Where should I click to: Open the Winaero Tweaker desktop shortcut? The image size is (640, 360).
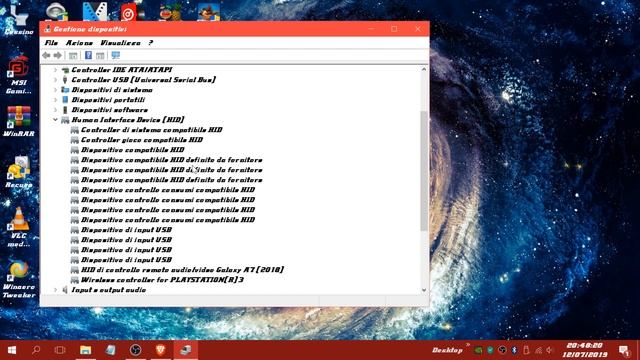18,279
